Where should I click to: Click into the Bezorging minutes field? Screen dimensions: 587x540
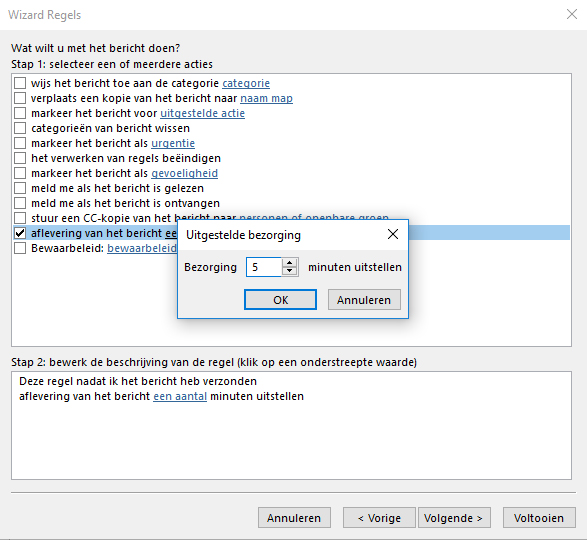[264, 267]
